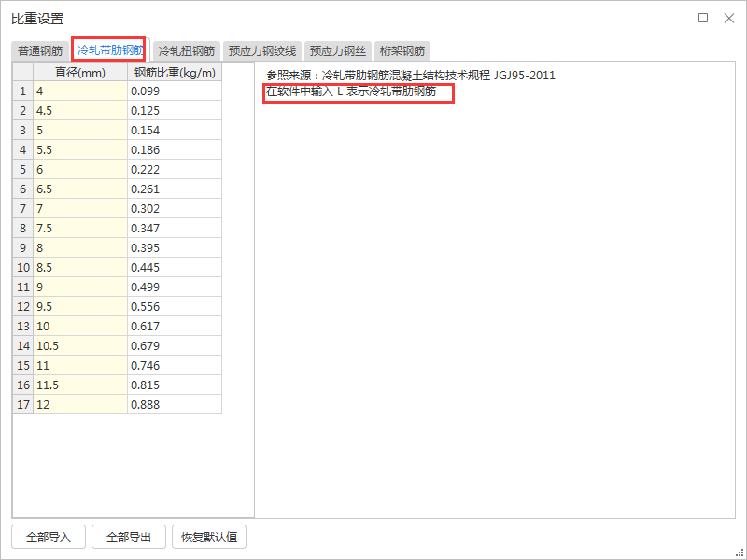Viewport: 747px width, 560px height.
Task: Select row header number 13
Action: [22, 326]
